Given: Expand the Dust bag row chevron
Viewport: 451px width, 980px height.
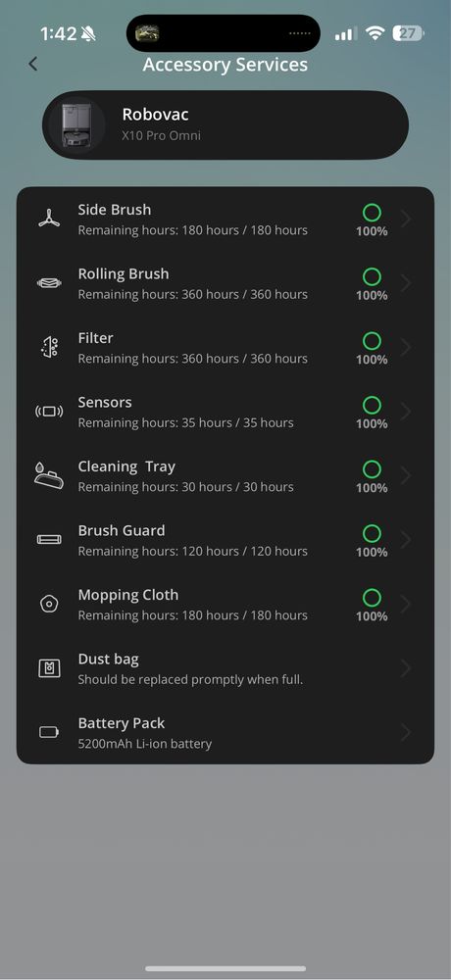Looking at the screenshot, I should click(406, 668).
